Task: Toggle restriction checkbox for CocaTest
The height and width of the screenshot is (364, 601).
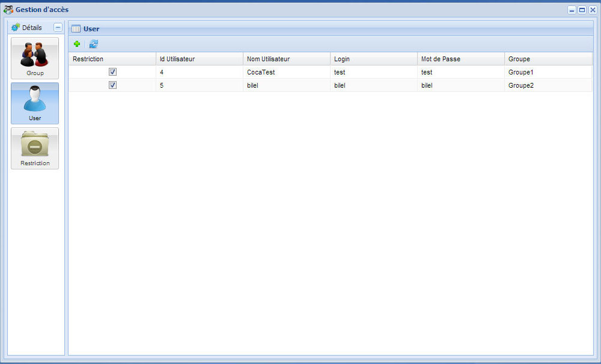Action: click(112, 72)
